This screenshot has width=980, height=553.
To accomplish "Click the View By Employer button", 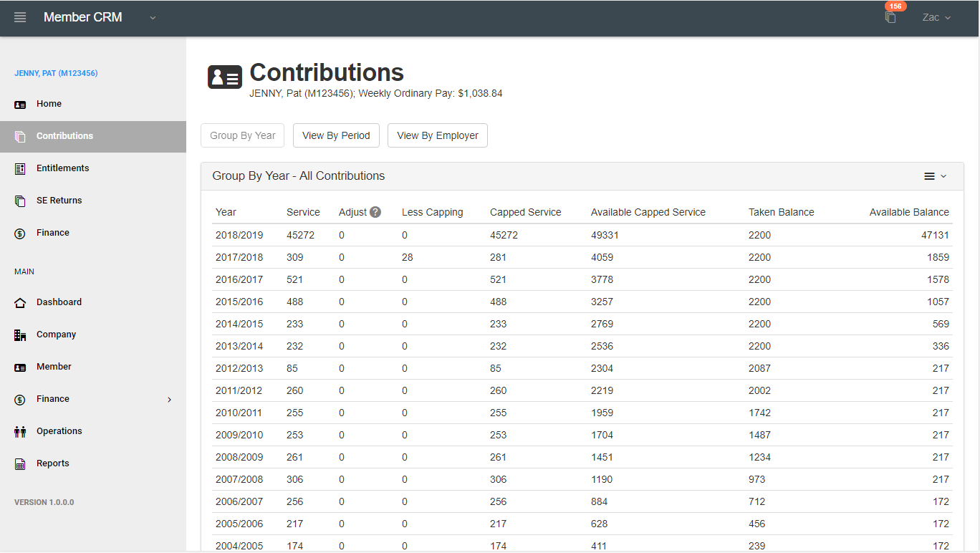I will (438, 135).
